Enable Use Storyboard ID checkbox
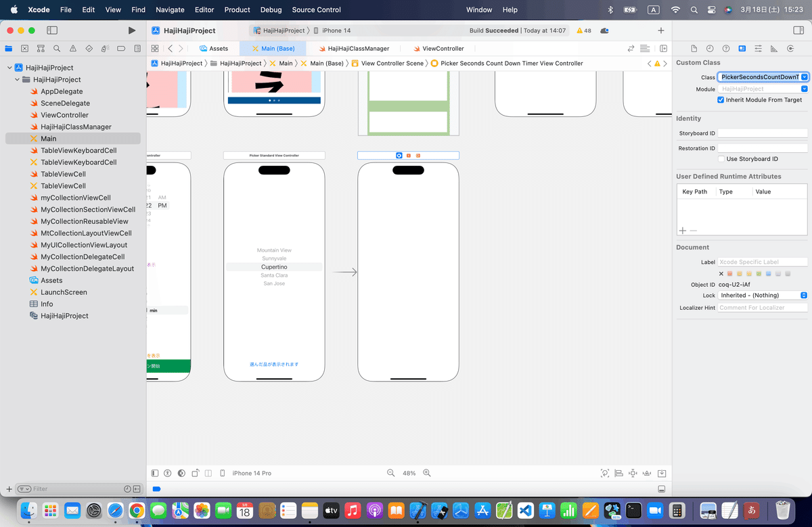 point(721,159)
